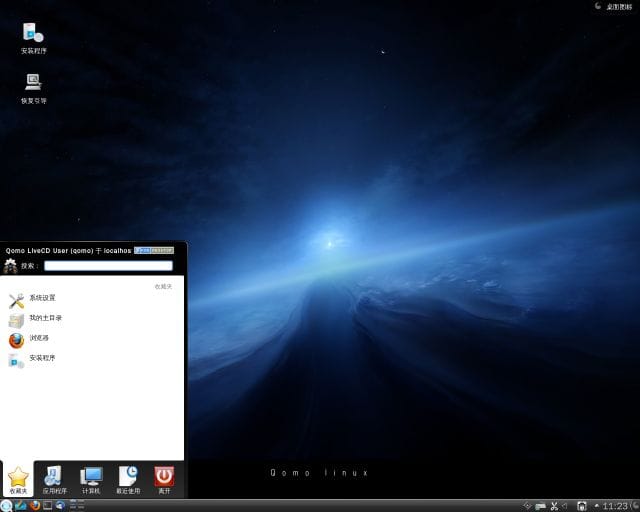
Task: Click the Kickoff launcher button in taskbar
Action: click(7, 505)
